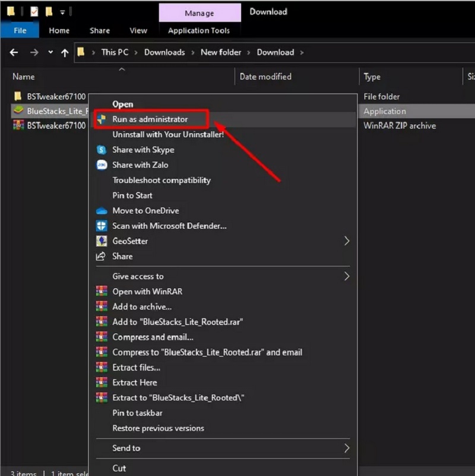Expand the Give access to submenu
The width and height of the screenshot is (475, 476).
coord(347,276)
